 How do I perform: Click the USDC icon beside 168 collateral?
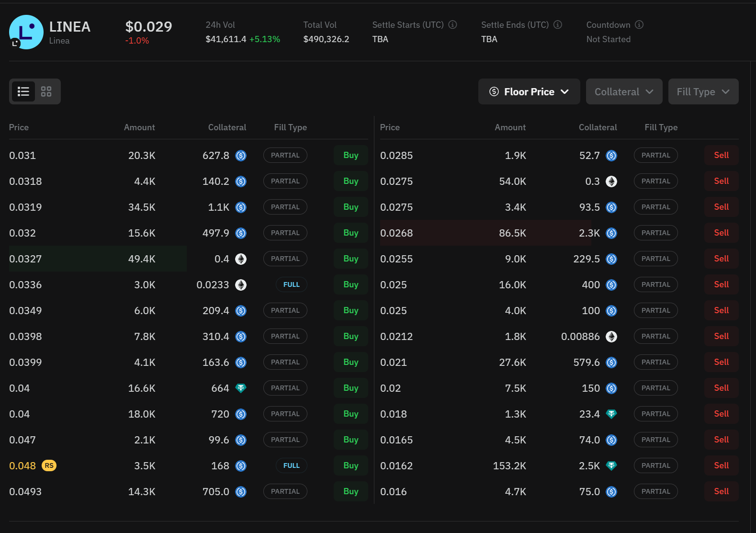click(x=241, y=466)
